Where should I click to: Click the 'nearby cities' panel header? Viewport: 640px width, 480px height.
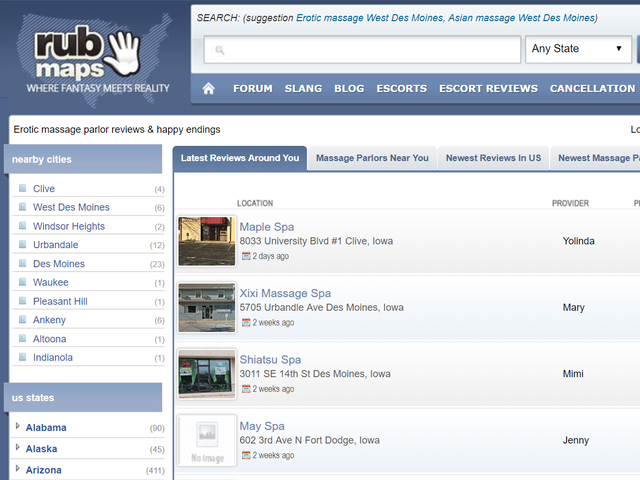(83, 159)
